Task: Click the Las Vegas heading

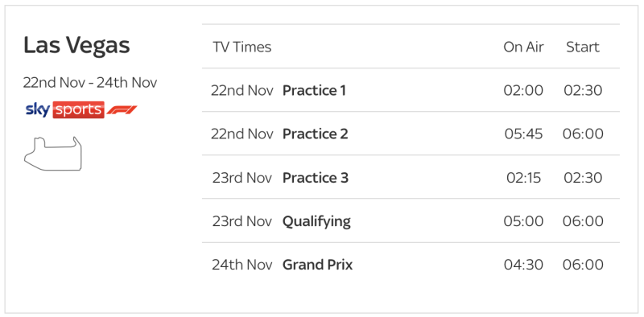Action: pos(76,45)
